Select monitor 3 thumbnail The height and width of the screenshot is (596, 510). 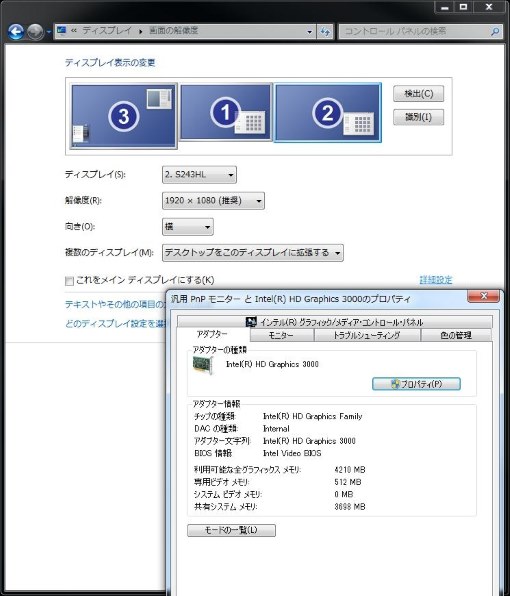pyautogui.click(x=124, y=116)
